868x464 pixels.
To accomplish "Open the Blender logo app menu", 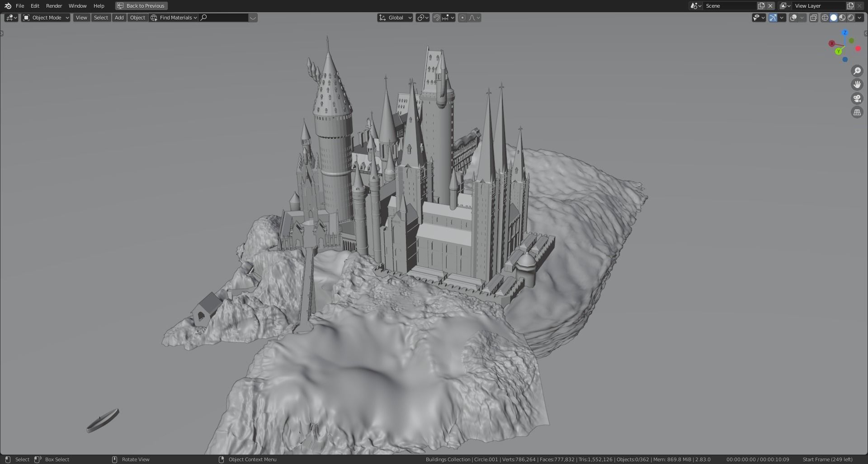I will (x=8, y=6).
